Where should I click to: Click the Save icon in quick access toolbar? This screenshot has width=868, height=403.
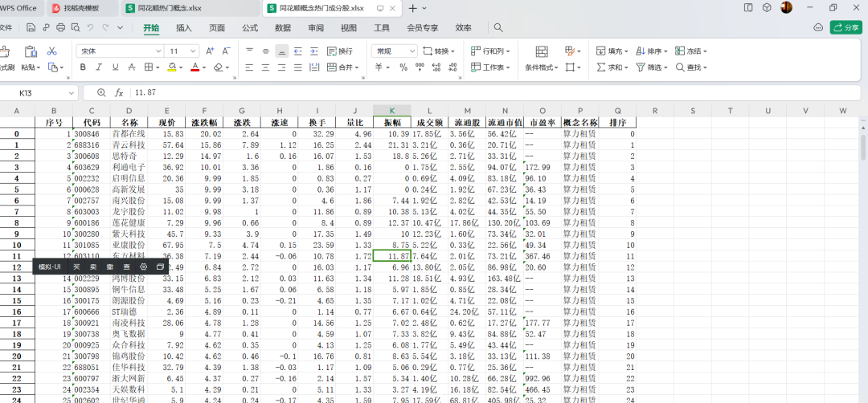coord(31,27)
